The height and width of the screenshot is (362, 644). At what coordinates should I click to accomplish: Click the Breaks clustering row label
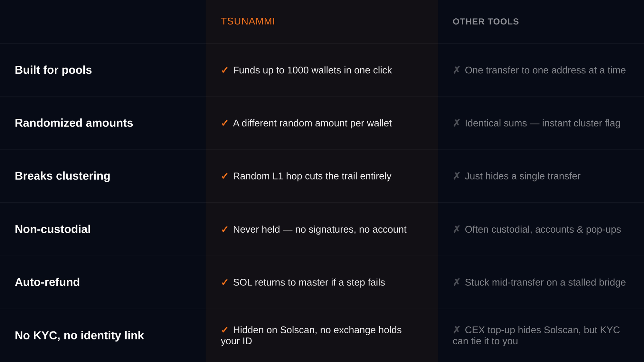pos(62,176)
